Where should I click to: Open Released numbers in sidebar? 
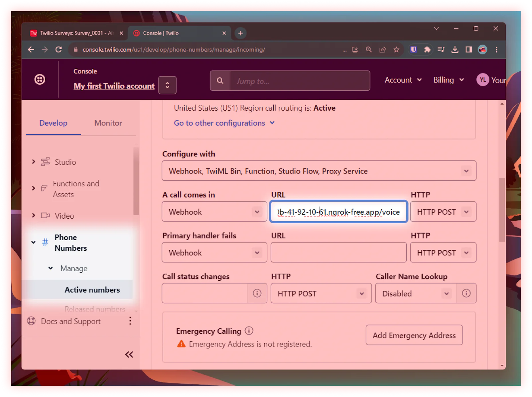pyautogui.click(x=95, y=309)
